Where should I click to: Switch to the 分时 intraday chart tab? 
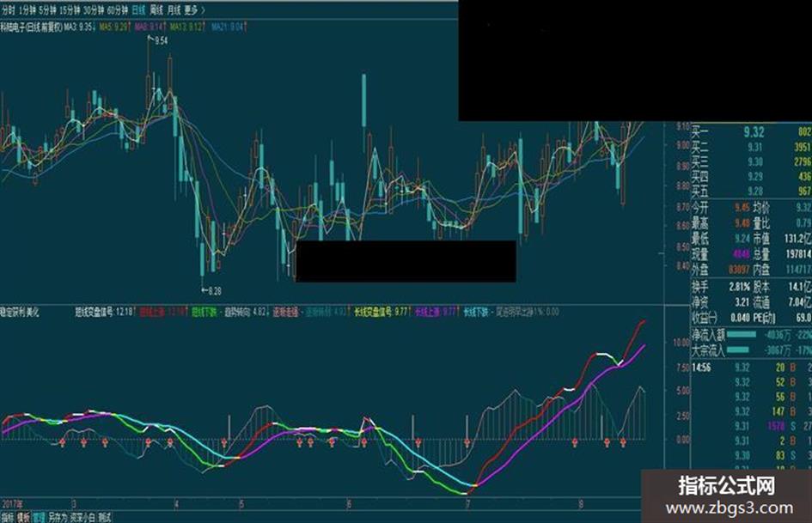tap(9, 9)
